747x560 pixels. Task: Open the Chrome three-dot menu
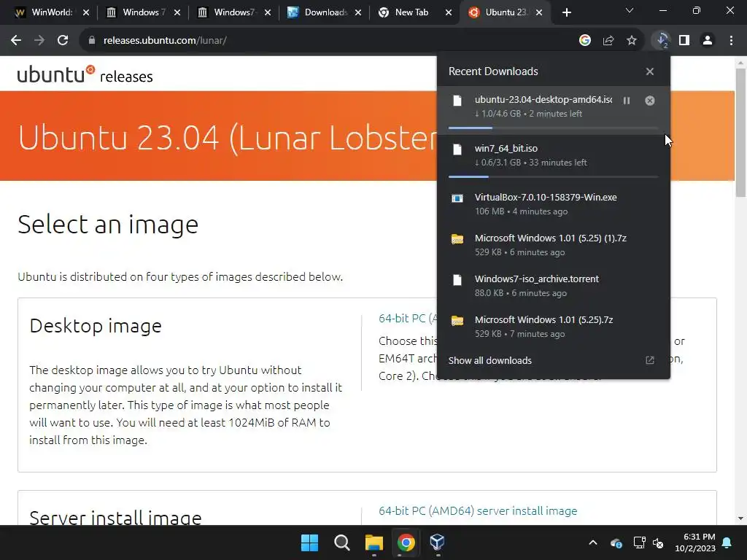click(731, 41)
